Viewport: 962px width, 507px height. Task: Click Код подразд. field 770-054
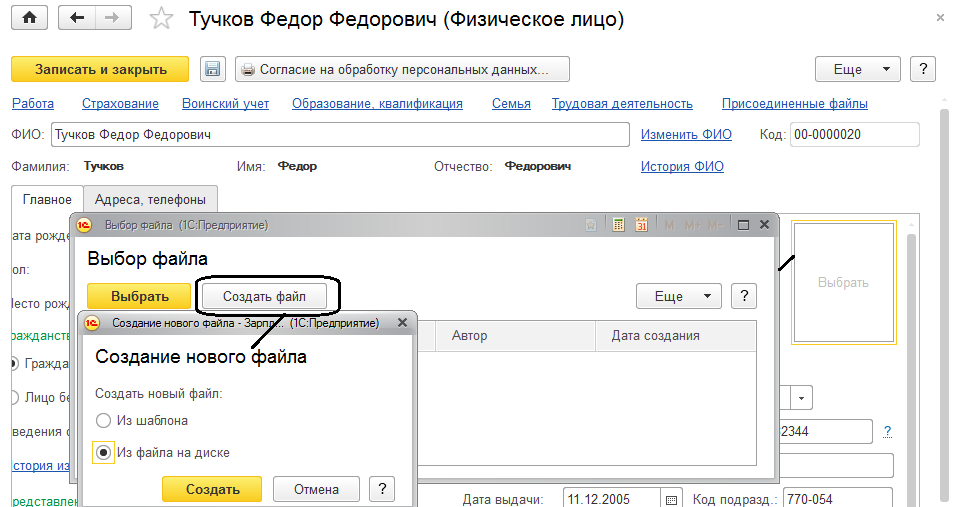pos(837,499)
